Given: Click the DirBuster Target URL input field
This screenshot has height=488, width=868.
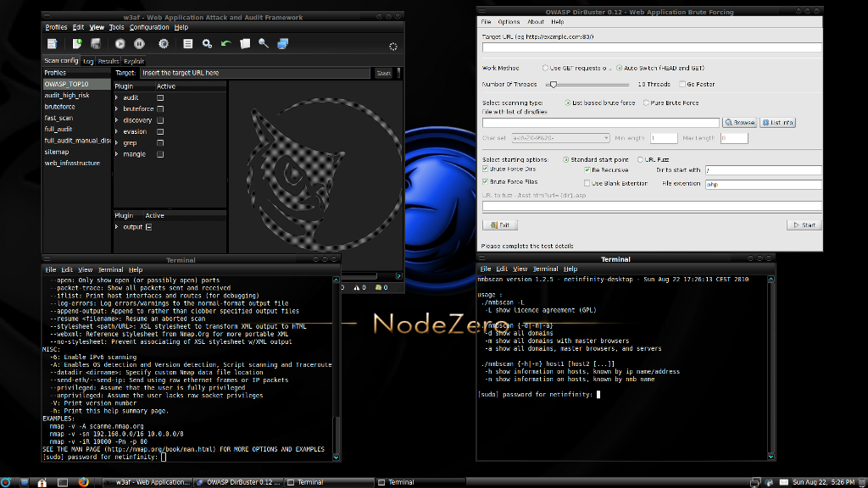Looking at the screenshot, I should 653,47.
